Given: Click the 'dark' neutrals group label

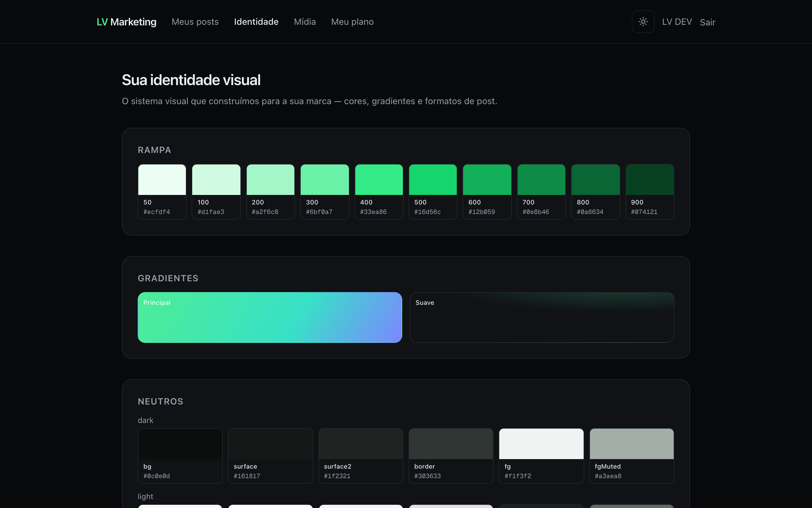Looking at the screenshot, I should [x=145, y=420].
